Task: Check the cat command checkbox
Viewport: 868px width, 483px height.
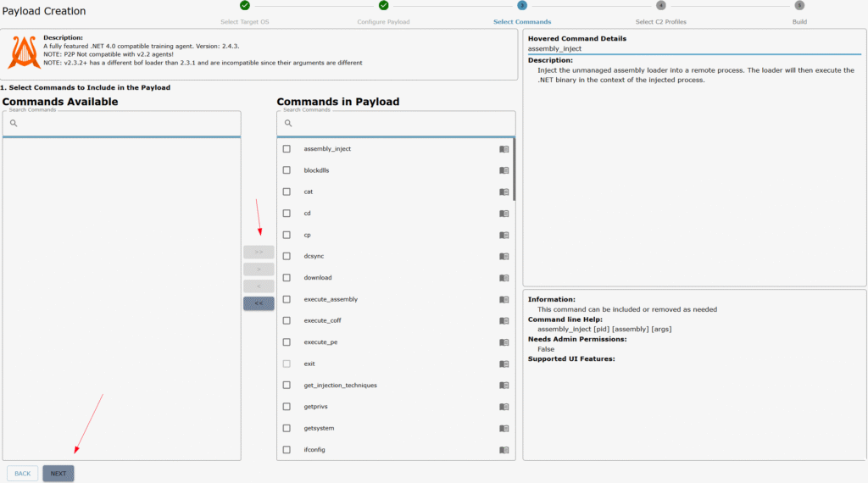Action: (x=287, y=192)
